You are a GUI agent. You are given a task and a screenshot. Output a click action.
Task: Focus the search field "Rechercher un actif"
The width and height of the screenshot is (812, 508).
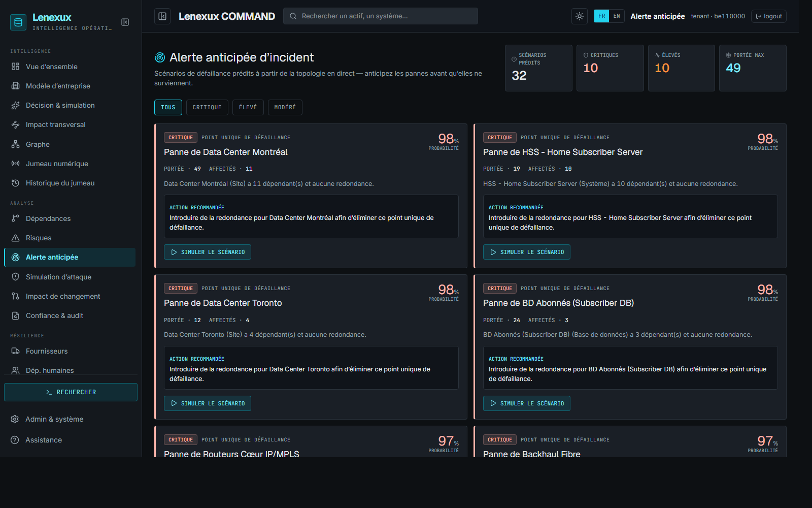381,16
